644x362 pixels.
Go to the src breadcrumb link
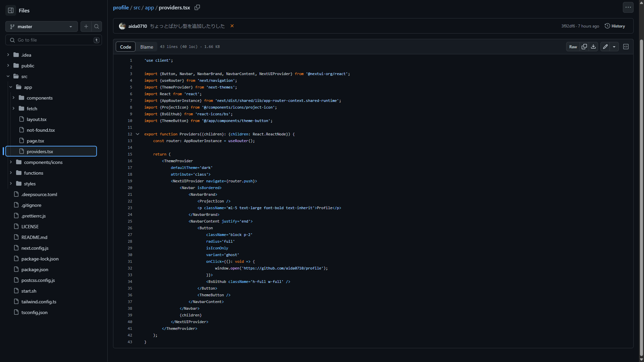(x=137, y=7)
